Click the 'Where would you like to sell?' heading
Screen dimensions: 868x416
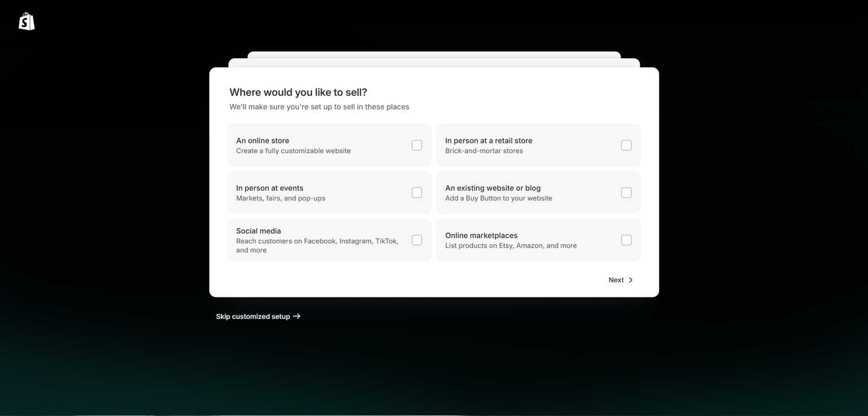[x=298, y=92]
